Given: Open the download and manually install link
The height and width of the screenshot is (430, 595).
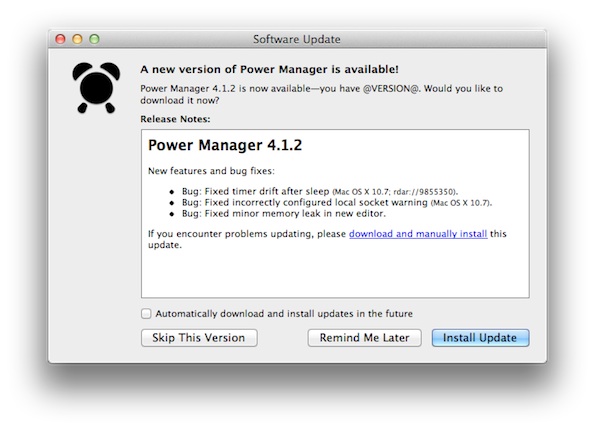Looking at the screenshot, I should coord(418,234).
